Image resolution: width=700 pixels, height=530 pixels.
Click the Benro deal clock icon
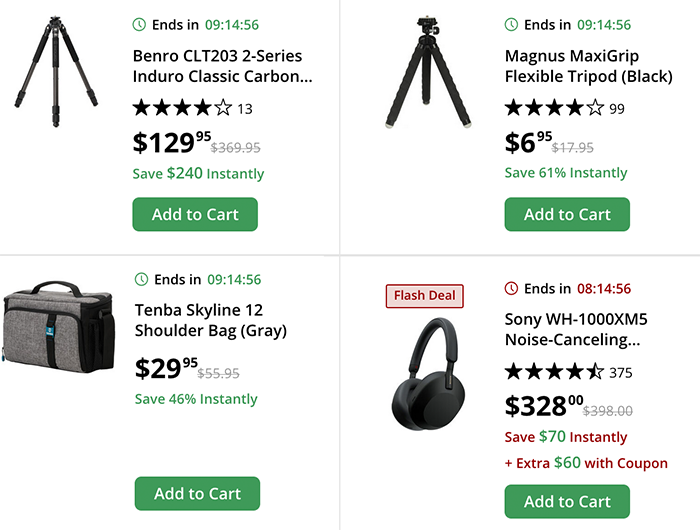tap(140, 24)
